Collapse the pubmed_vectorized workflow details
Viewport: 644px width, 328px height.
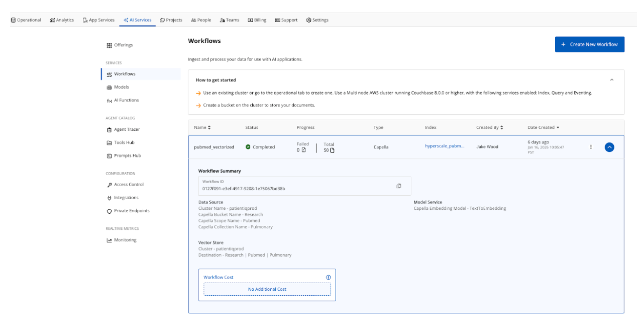pos(609,147)
